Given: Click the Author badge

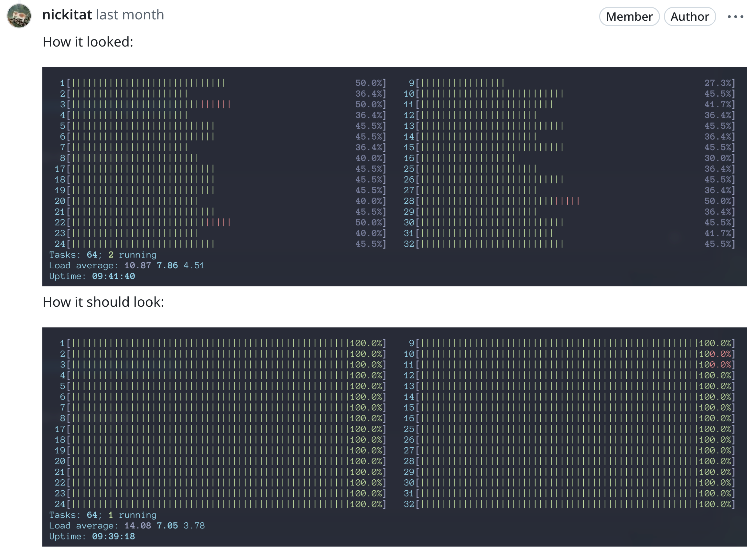Looking at the screenshot, I should pyautogui.click(x=690, y=16).
